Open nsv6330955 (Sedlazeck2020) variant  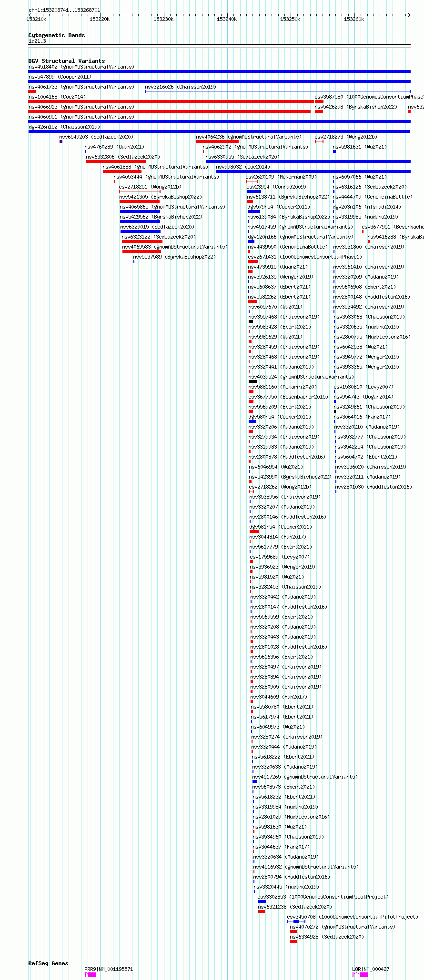(242, 157)
